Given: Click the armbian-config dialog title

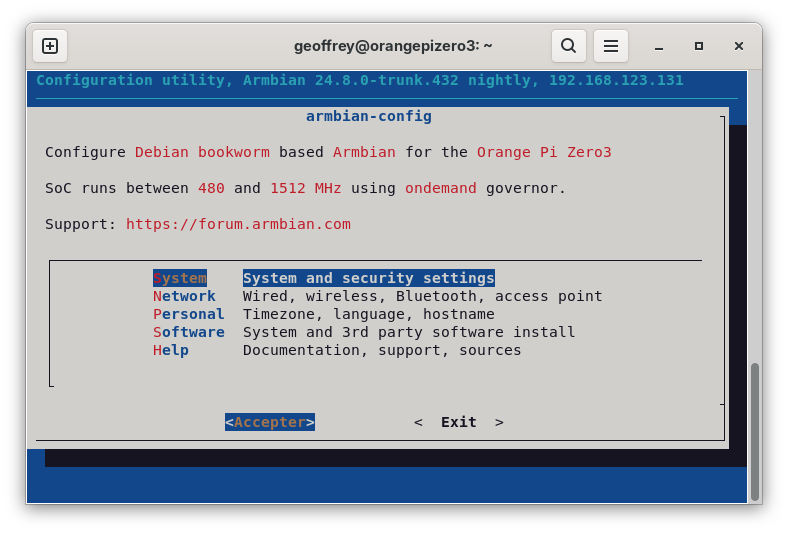Looking at the screenshot, I should click(x=368, y=117).
